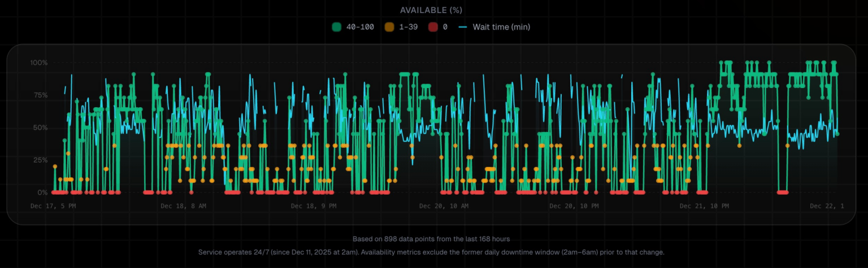
Task: Toggle the 40-100 legend label
Action: tap(360, 27)
